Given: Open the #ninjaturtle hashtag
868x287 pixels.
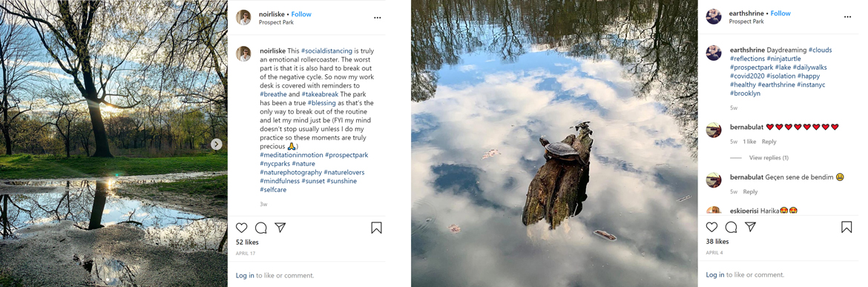Looking at the screenshot, I should pyautogui.click(x=786, y=59).
